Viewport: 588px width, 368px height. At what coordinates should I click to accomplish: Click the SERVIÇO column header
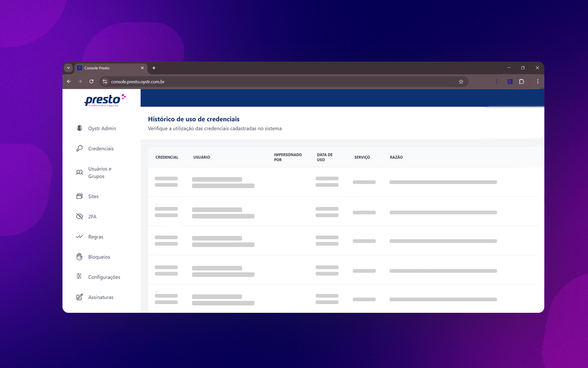pos(362,157)
